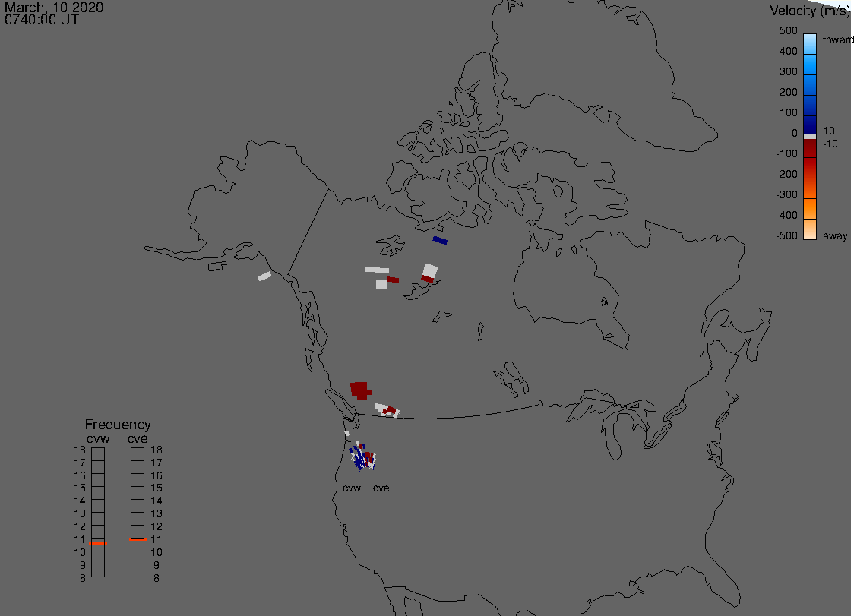Click the "200" velocity scale value
854x616 pixels.
[788, 92]
